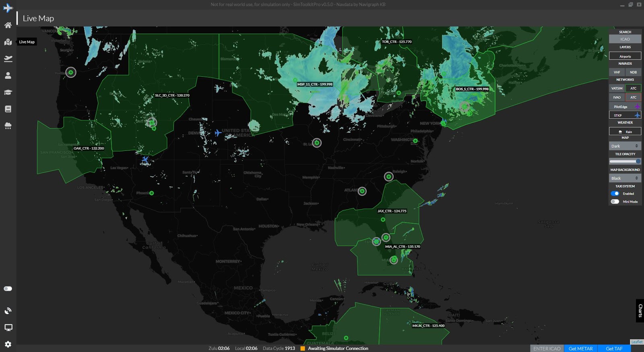Select the Atlanta airport marker
The image size is (644, 352).
(362, 191)
